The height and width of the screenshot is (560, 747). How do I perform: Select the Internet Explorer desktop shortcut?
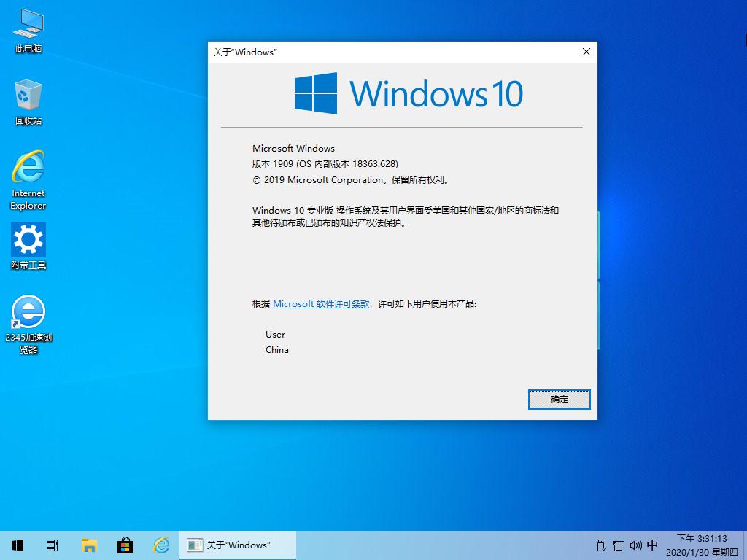[28, 180]
